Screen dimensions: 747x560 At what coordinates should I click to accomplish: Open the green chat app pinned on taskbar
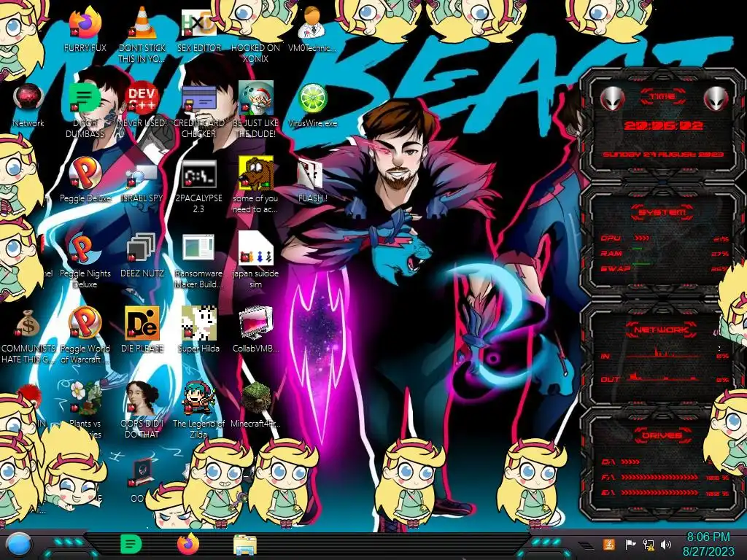click(131, 544)
